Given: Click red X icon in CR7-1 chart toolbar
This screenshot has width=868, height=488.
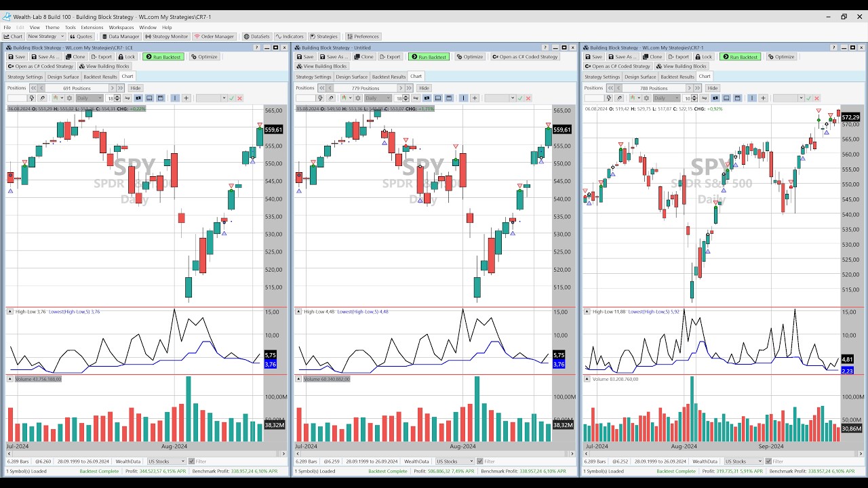Looking at the screenshot, I should (816, 98).
